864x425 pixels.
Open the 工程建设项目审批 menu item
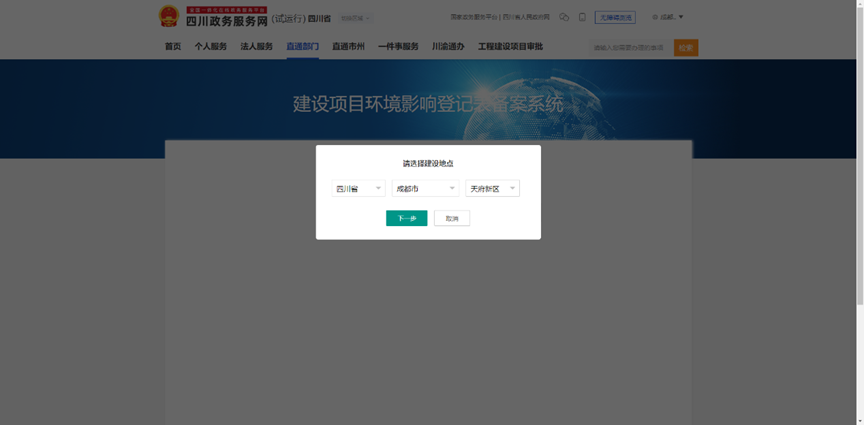click(x=510, y=47)
